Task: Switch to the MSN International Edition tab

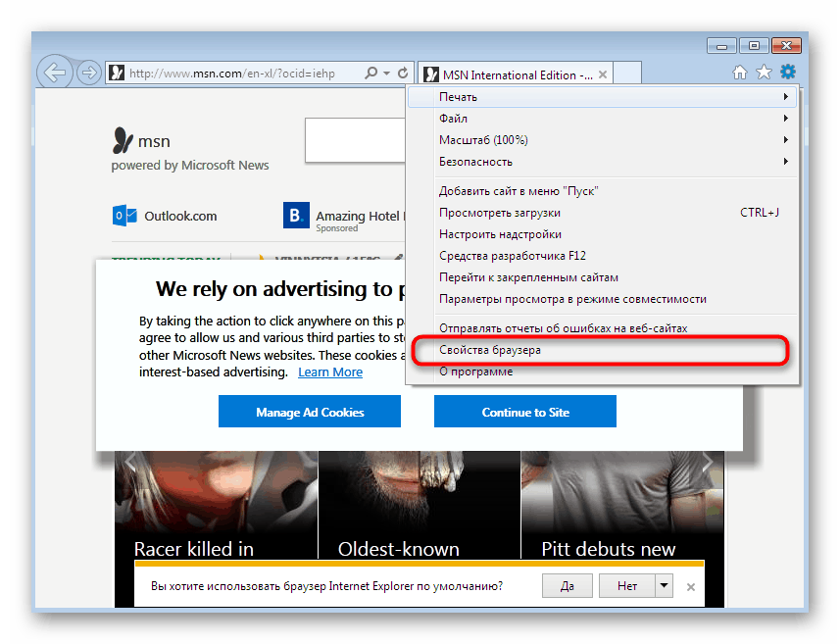Action: (x=515, y=73)
